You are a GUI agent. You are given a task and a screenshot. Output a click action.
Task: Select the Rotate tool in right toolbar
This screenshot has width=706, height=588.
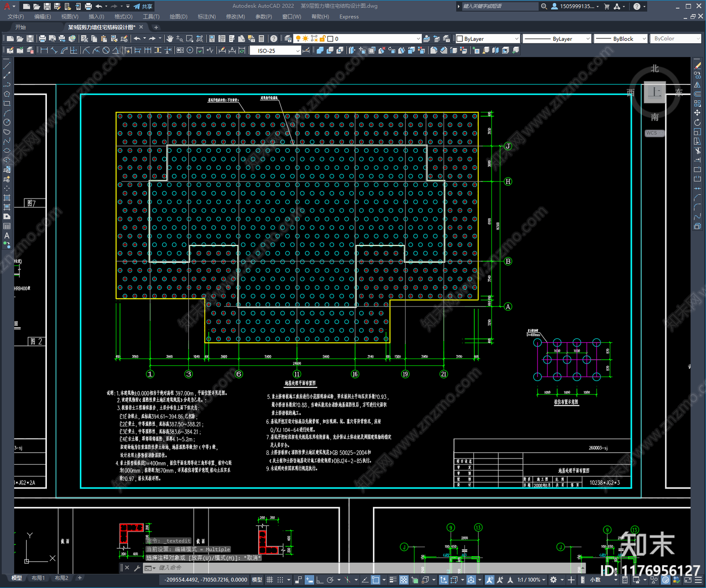point(697,122)
